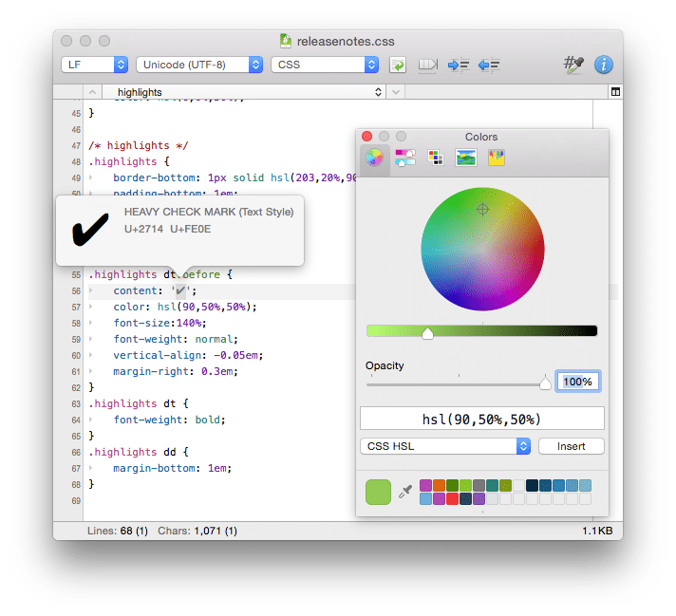Image resolution: width=676 pixels, height=616 pixels.
Task: Open the CSS syntax style dropdown
Action: [x=325, y=65]
